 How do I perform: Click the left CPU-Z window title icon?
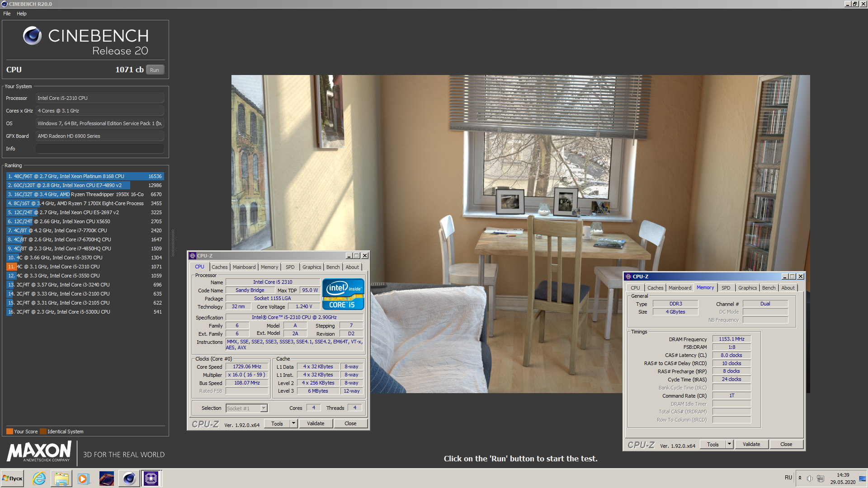click(x=193, y=256)
